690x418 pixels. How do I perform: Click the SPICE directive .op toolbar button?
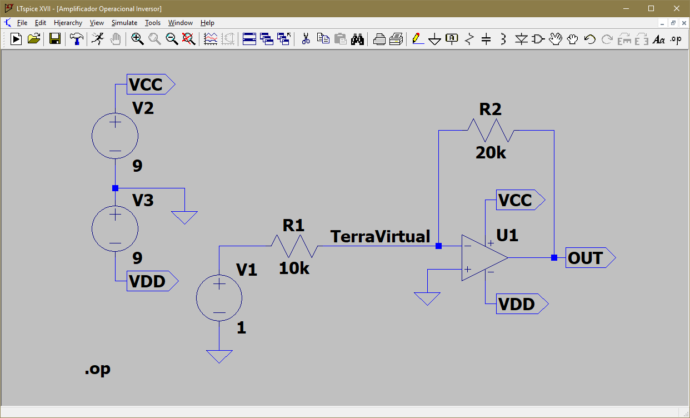(x=675, y=39)
